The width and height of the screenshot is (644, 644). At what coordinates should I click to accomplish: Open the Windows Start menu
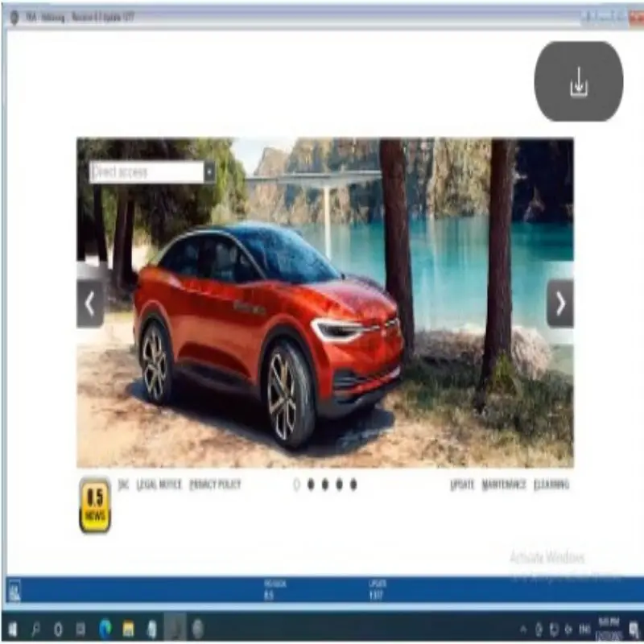point(13,629)
